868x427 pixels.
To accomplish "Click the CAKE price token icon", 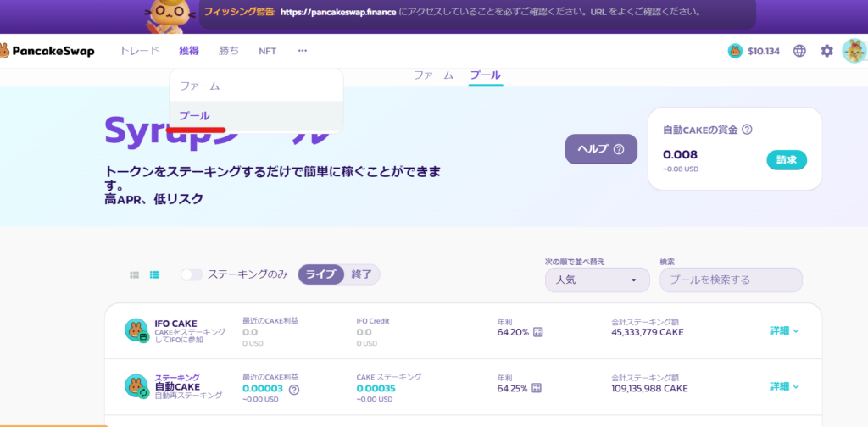I will point(735,52).
